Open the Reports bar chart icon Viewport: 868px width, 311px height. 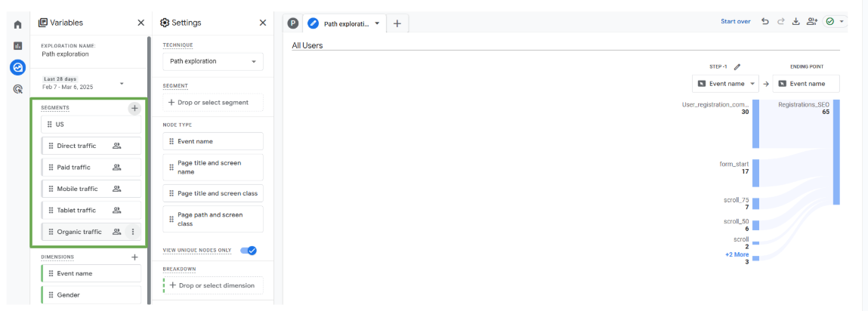coord(17,46)
